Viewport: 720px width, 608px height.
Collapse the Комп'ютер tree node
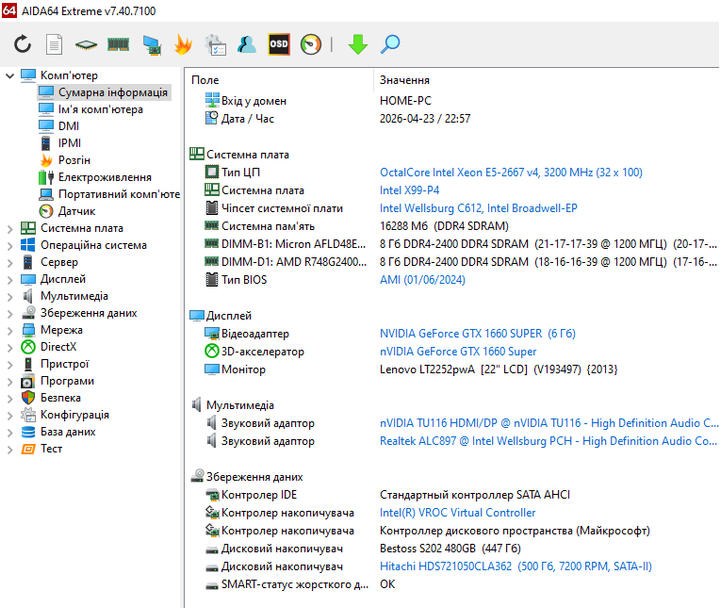click(x=10, y=75)
